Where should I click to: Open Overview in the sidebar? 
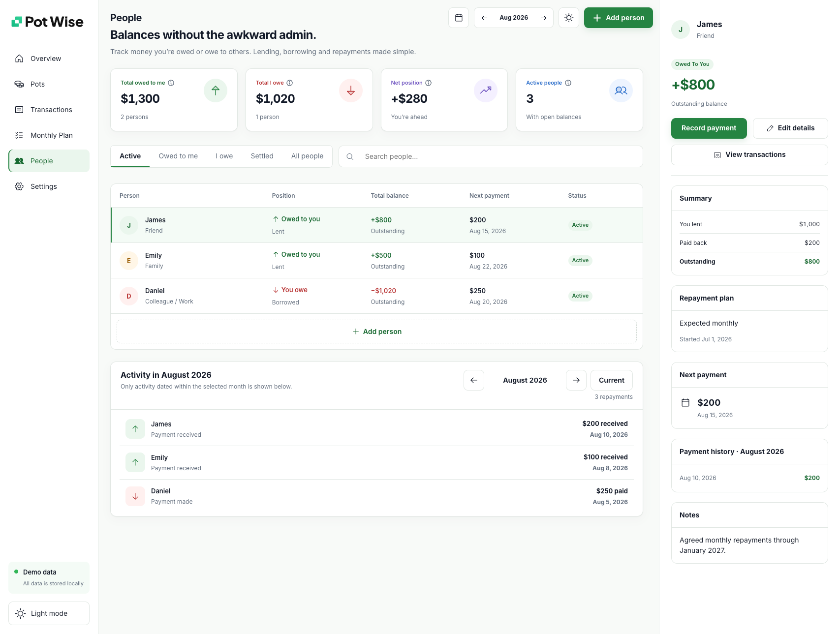coord(49,59)
